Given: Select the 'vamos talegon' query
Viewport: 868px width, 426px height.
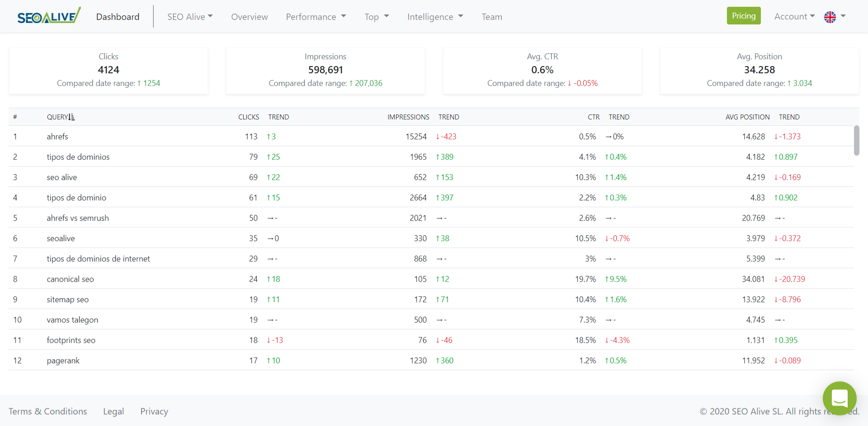Looking at the screenshot, I should tap(72, 320).
